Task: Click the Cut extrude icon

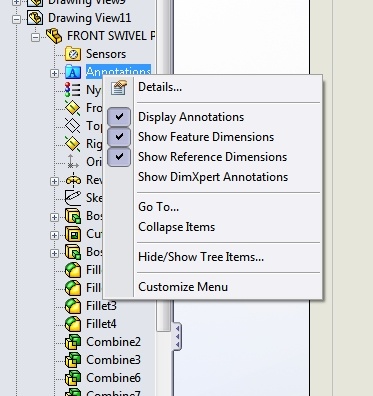Action: coord(73,234)
